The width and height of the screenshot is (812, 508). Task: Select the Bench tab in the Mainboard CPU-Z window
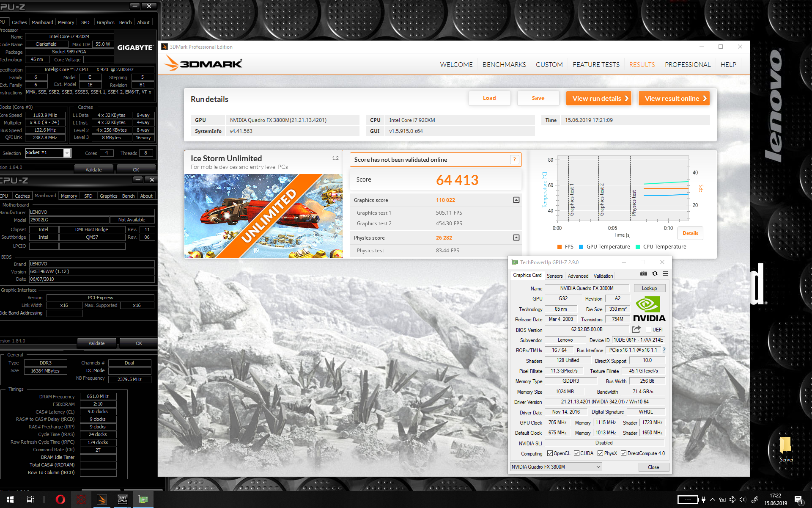(128, 196)
